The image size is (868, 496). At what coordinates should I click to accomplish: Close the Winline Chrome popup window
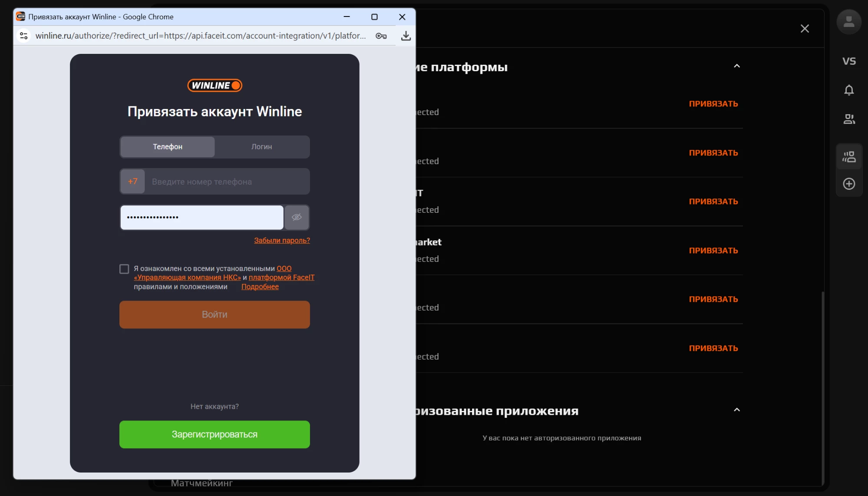point(402,17)
